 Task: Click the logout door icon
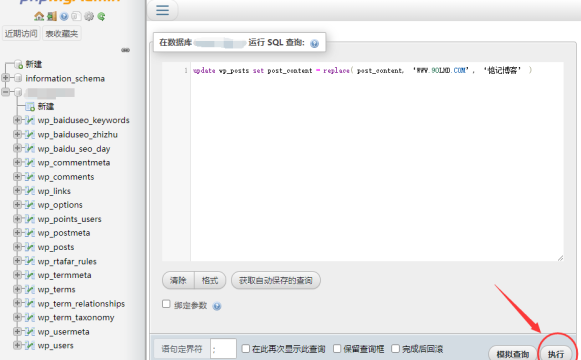click(x=52, y=16)
